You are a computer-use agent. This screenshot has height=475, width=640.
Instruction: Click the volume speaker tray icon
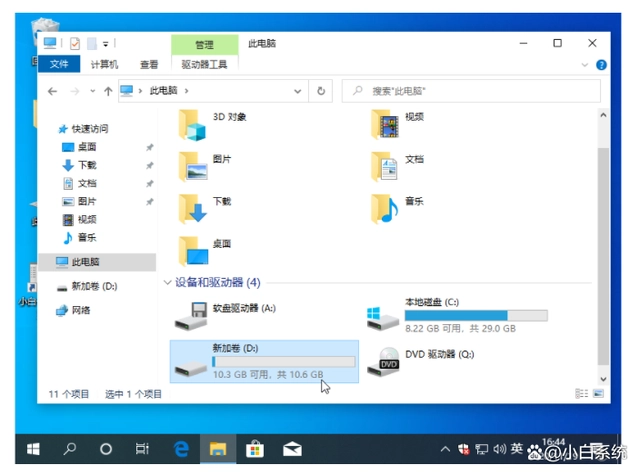499,449
